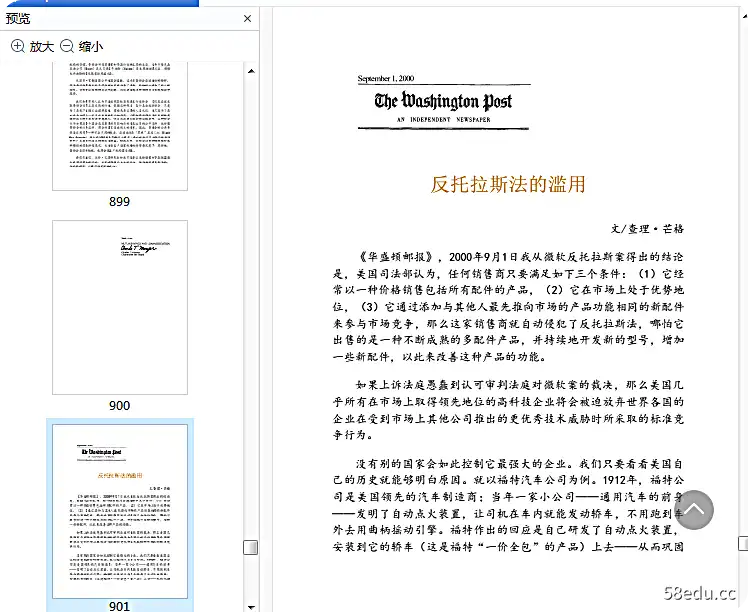Click the 放大 zoom-in magnifier icon
Viewport: 748px width, 612px height.
[x=18, y=46]
